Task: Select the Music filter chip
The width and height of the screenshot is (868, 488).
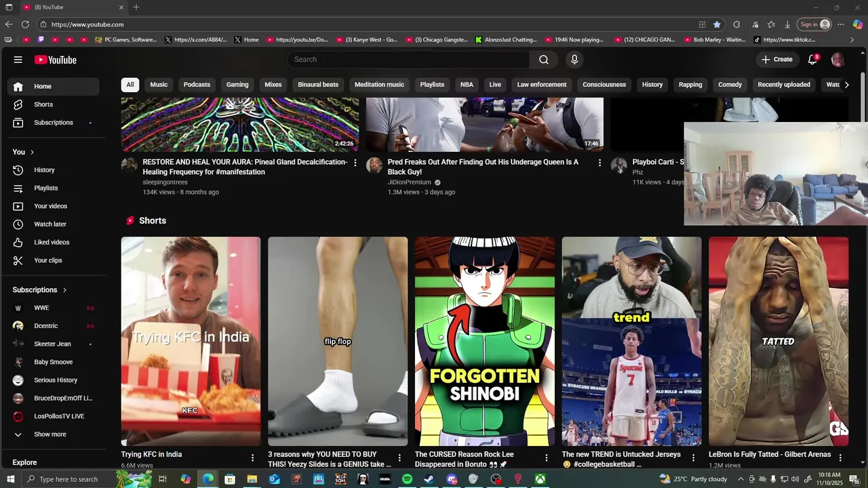Action: (x=159, y=85)
